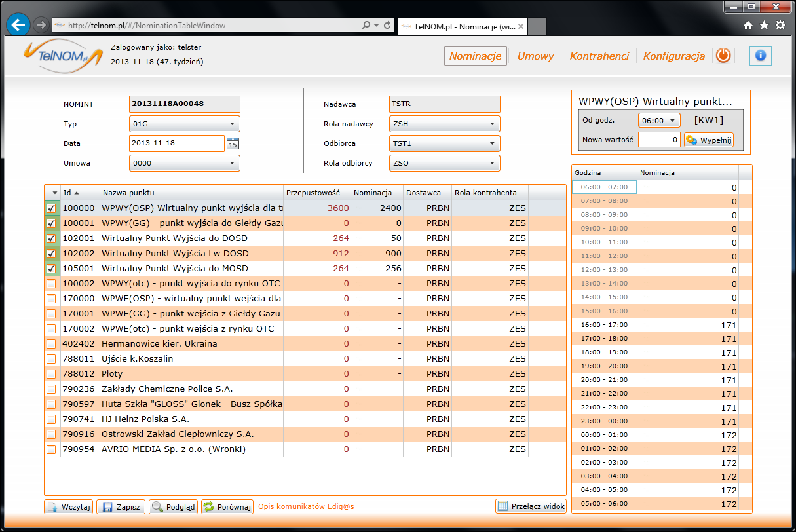The width and height of the screenshot is (796, 532).
Task: Sort table by Id column header
Action: pyautogui.click(x=80, y=193)
